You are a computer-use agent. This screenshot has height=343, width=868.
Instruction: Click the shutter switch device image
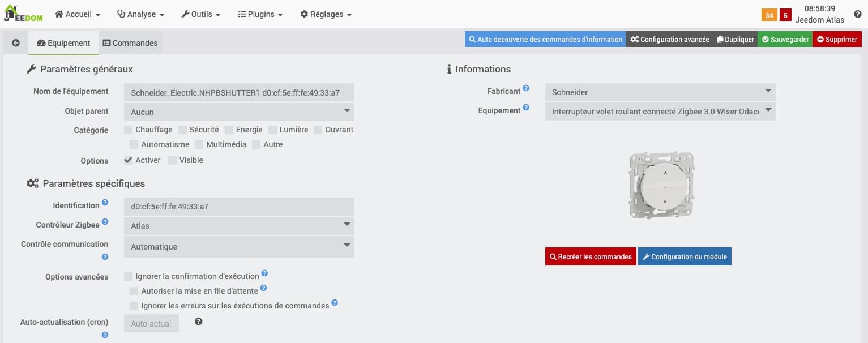pyautogui.click(x=661, y=185)
